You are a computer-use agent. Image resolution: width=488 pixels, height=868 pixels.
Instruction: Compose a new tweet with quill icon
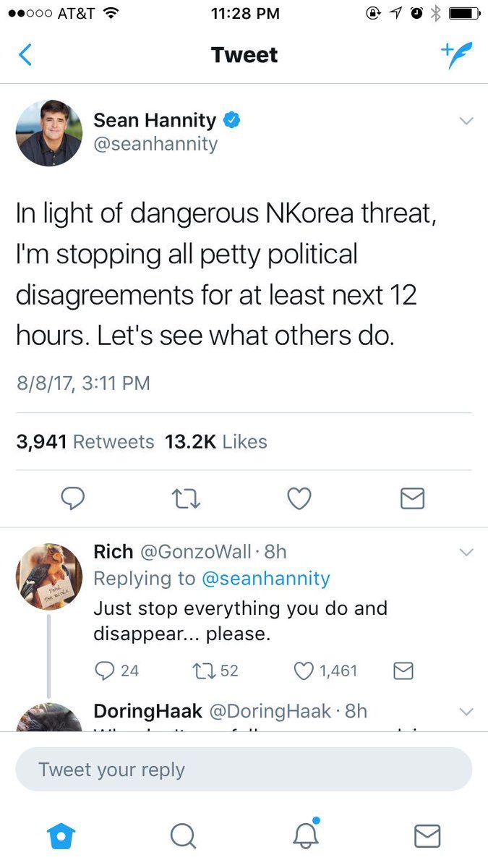pos(456,55)
